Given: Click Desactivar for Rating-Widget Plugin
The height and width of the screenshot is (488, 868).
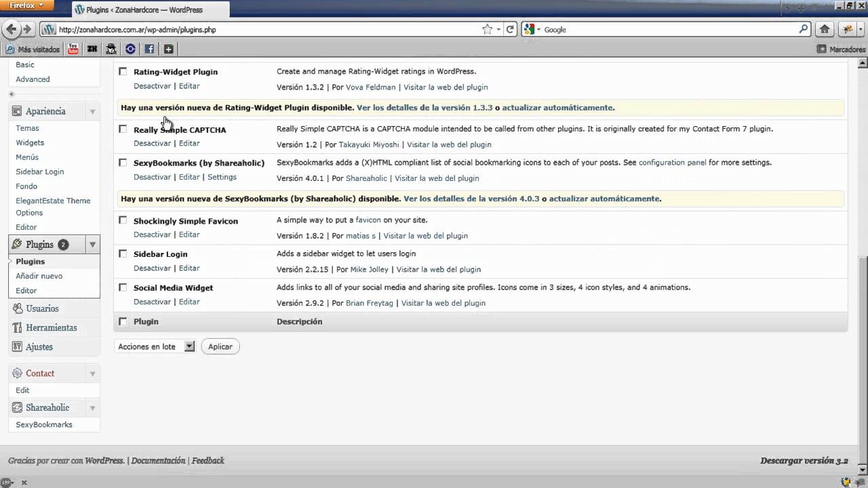Looking at the screenshot, I should point(152,86).
